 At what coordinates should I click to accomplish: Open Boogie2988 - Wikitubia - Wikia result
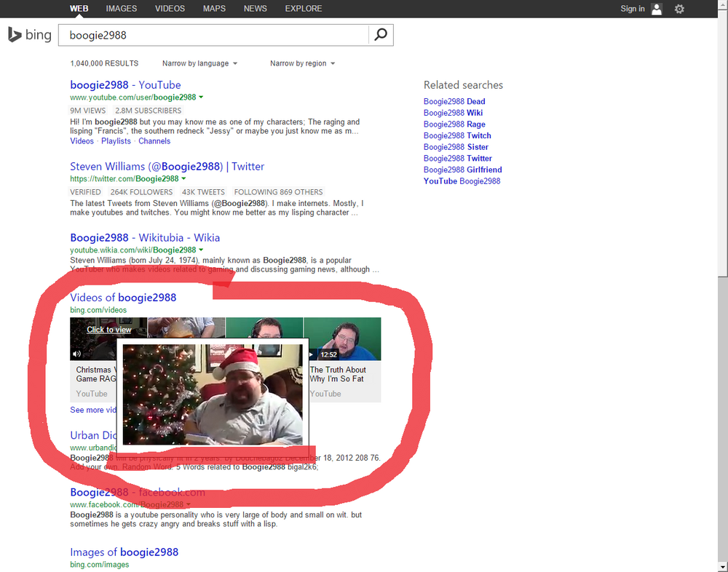(x=145, y=238)
